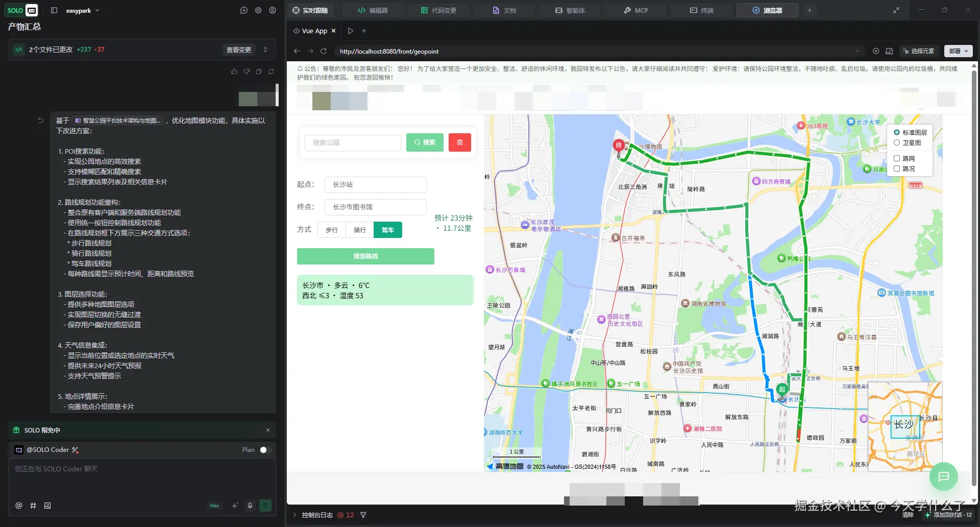Open the easypark project dropdown
Screen dimensions: 980x527
coord(83,10)
